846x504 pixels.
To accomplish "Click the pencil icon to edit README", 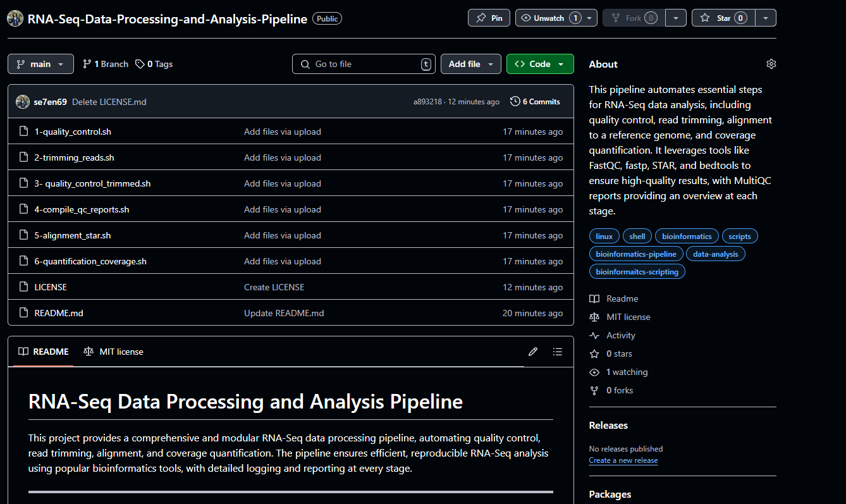I will click(532, 352).
